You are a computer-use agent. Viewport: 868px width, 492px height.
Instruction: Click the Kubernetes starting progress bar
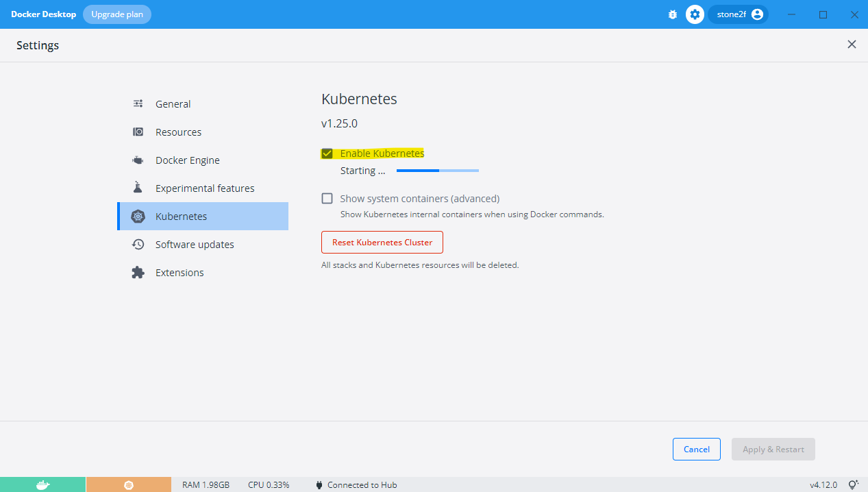pos(438,171)
